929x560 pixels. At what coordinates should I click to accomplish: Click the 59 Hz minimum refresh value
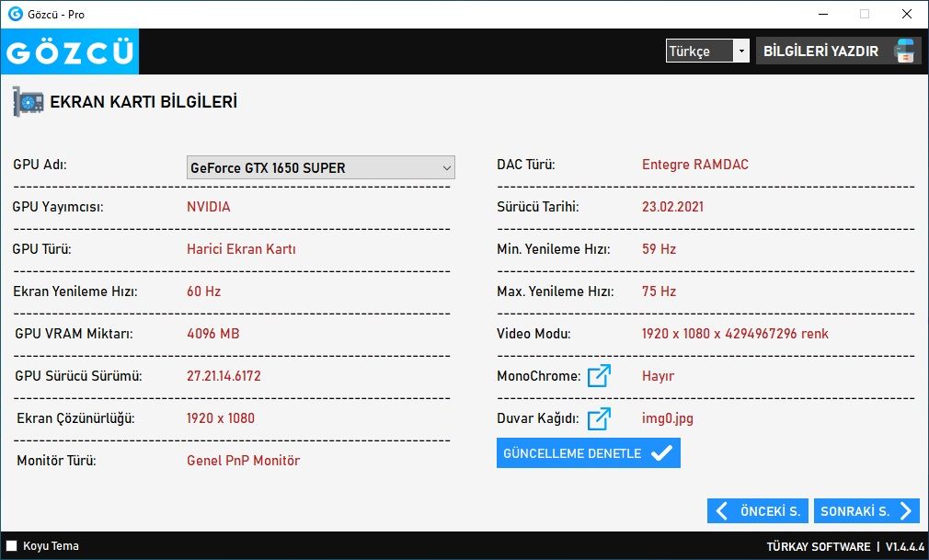[659, 249]
